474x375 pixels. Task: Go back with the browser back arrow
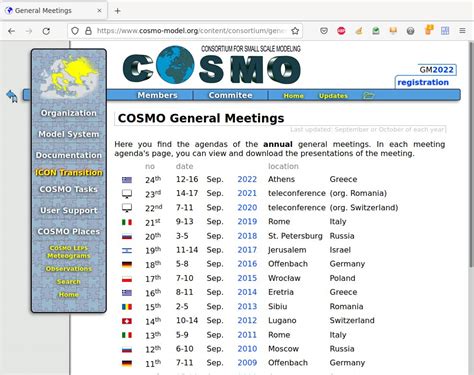[12, 31]
